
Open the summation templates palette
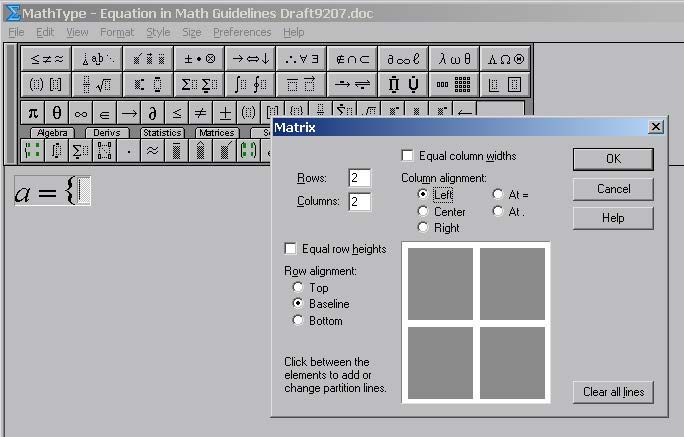tap(199, 85)
